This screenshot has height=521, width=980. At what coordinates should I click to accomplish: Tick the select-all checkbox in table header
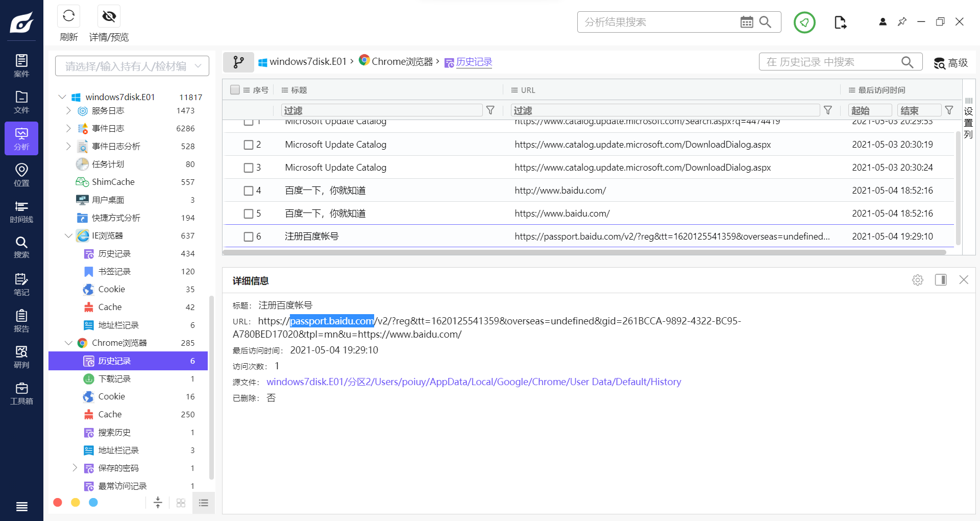pyautogui.click(x=235, y=90)
